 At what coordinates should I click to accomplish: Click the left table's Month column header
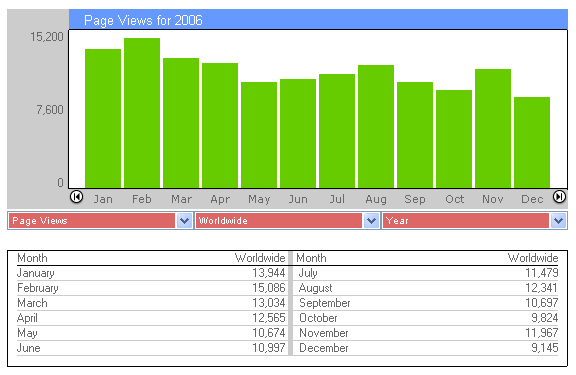point(32,258)
